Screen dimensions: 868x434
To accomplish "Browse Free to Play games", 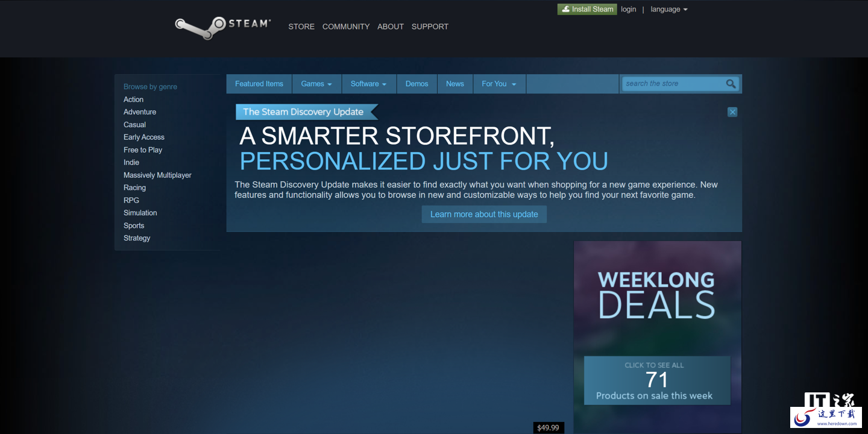I will 143,150.
